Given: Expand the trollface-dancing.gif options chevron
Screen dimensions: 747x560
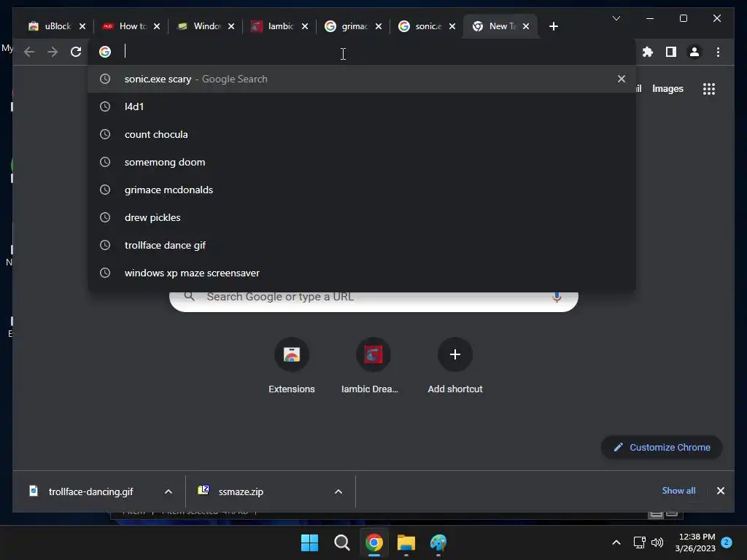Looking at the screenshot, I should pyautogui.click(x=169, y=491).
